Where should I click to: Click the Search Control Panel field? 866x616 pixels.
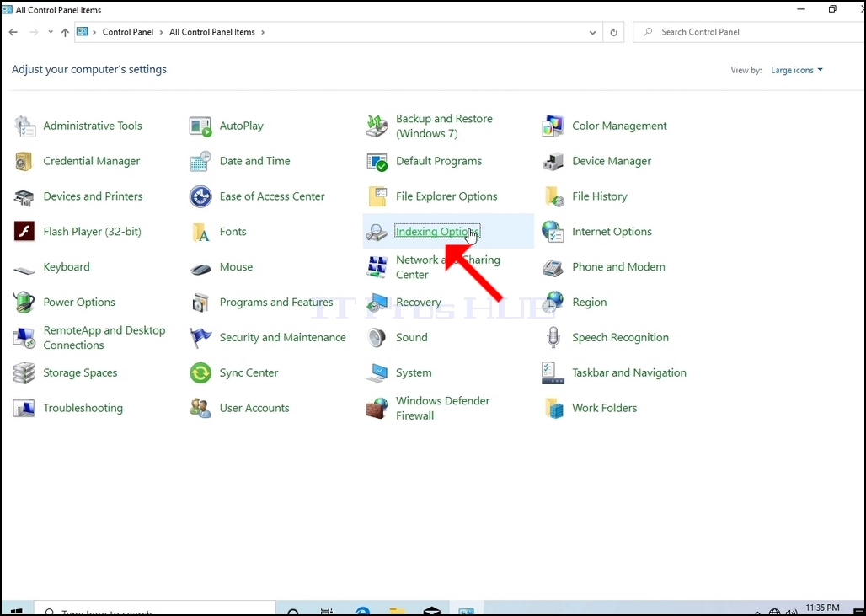pyautogui.click(x=750, y=32)
